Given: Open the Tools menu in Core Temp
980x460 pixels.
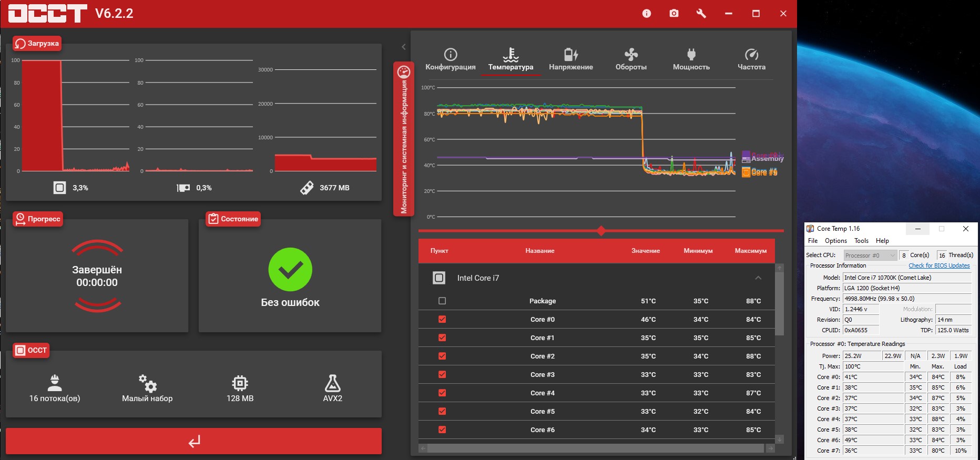Looking at the screenshot, I should (x=862, y=241).
